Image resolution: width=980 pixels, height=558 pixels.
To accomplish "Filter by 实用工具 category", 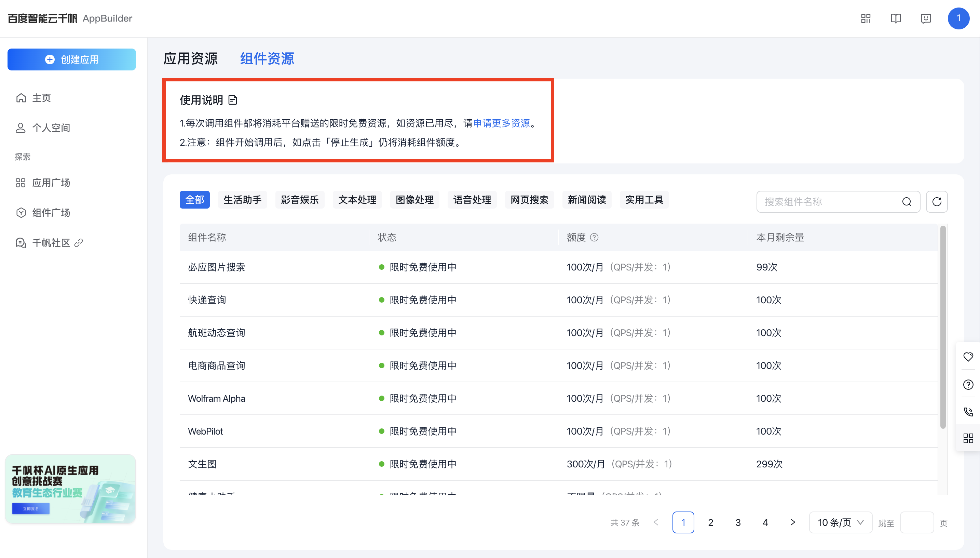I will pyautogui.click(x=644, y=200).
